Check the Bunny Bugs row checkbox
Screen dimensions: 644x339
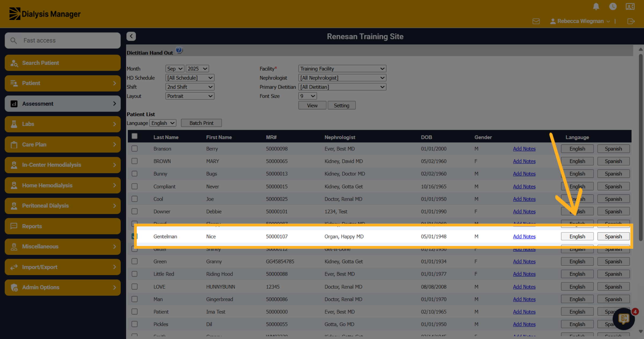[x=134, y=174]
